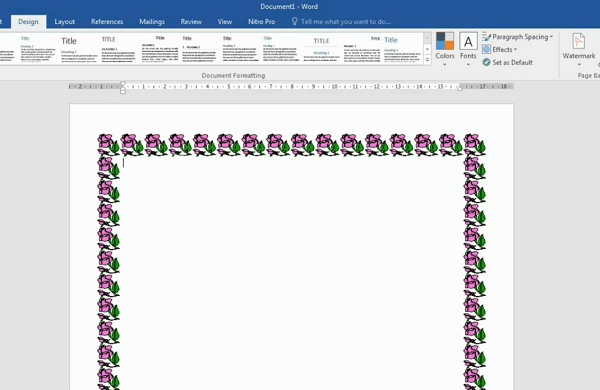Expand the Watermark dropdown arrow
The image size is (600, 390).
point(579,64)
